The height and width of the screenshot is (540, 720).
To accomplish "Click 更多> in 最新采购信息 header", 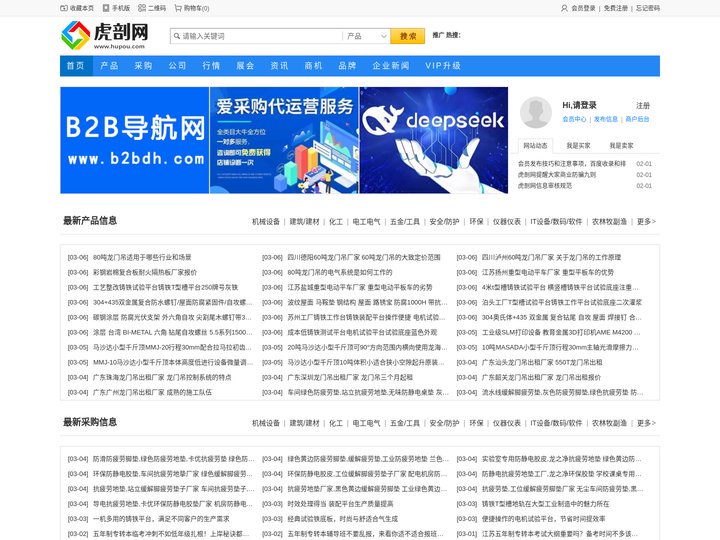I will [x=646, y=423].
